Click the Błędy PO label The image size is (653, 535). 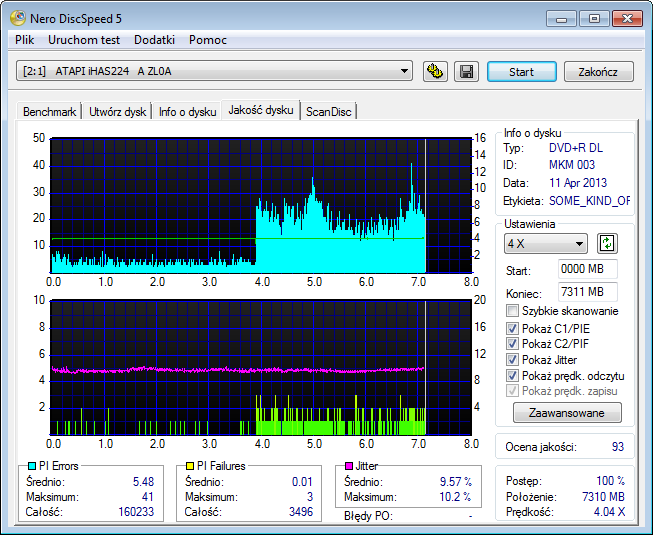click(368, 516)
